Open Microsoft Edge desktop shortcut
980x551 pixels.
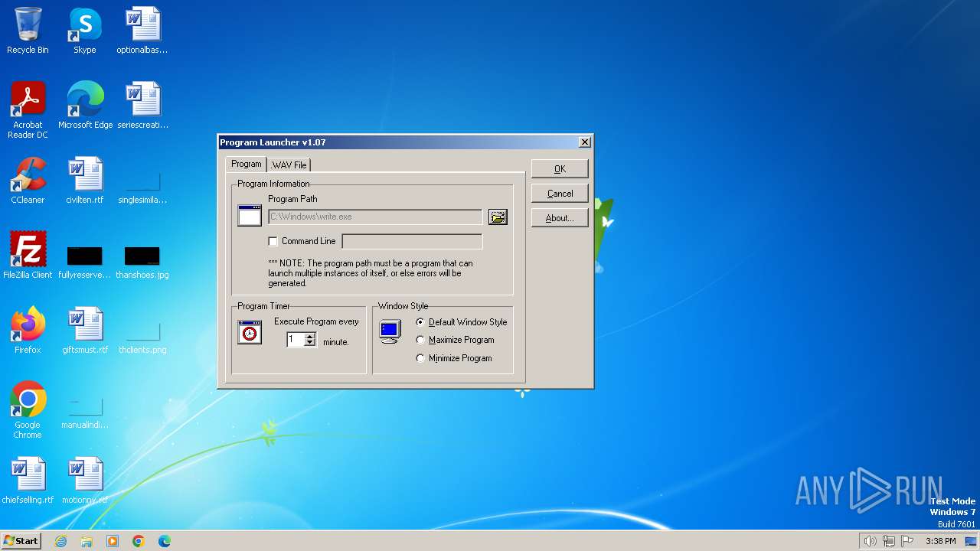[85, 106]
